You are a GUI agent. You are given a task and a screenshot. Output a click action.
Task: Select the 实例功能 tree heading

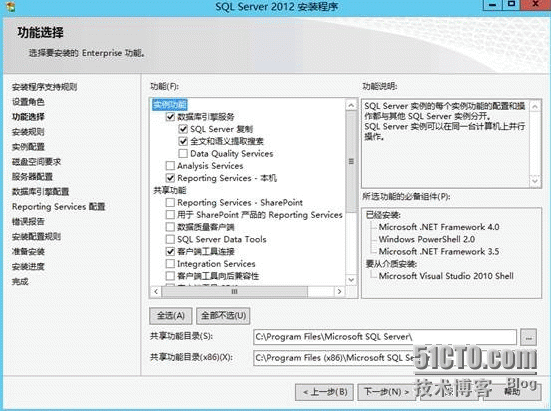(x=170, y=105)
